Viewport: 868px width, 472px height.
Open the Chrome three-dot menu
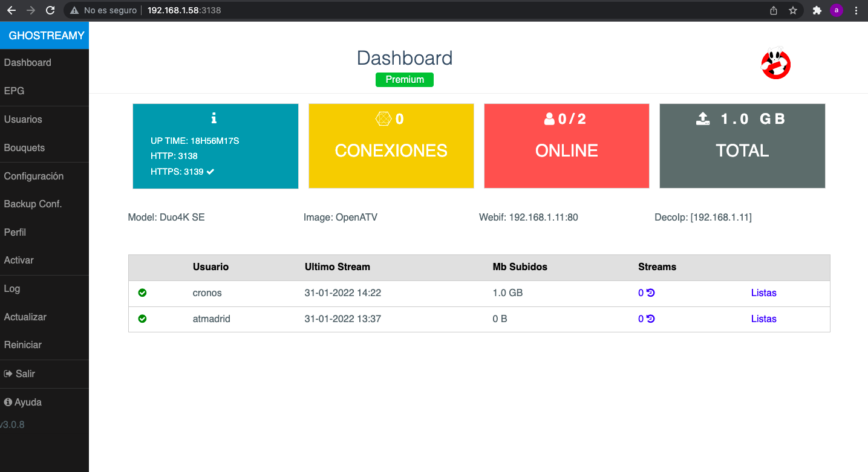[856, 10]
